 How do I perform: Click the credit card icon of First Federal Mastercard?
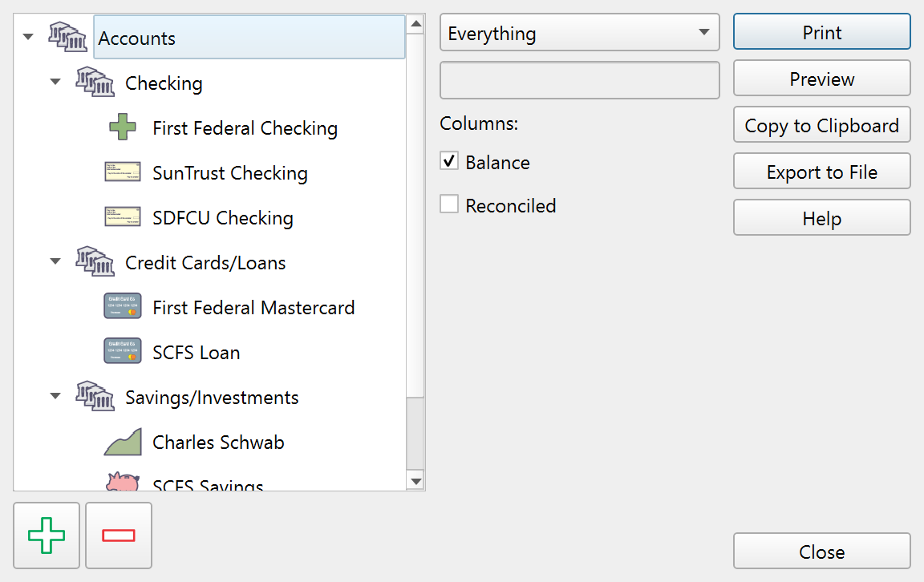coord(123,305)
